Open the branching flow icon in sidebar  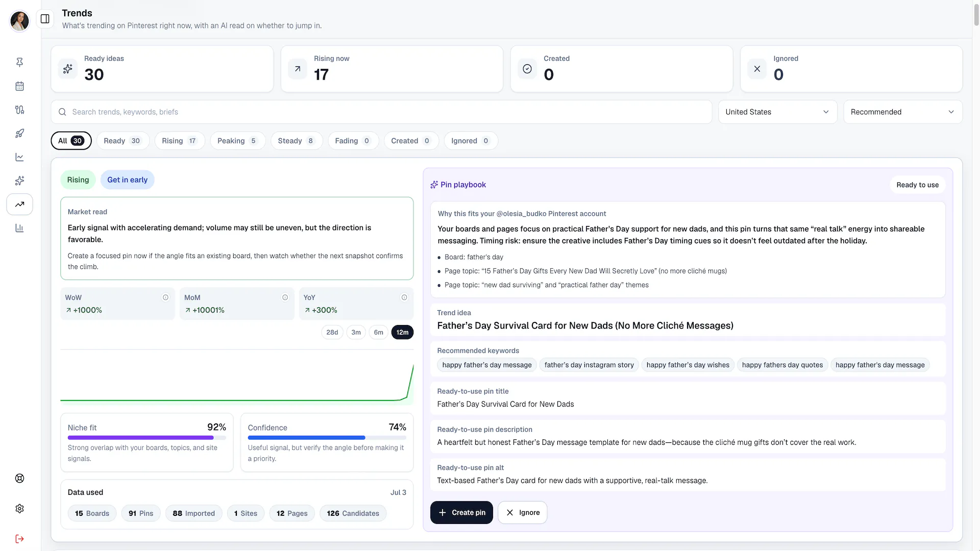(19, 110)
